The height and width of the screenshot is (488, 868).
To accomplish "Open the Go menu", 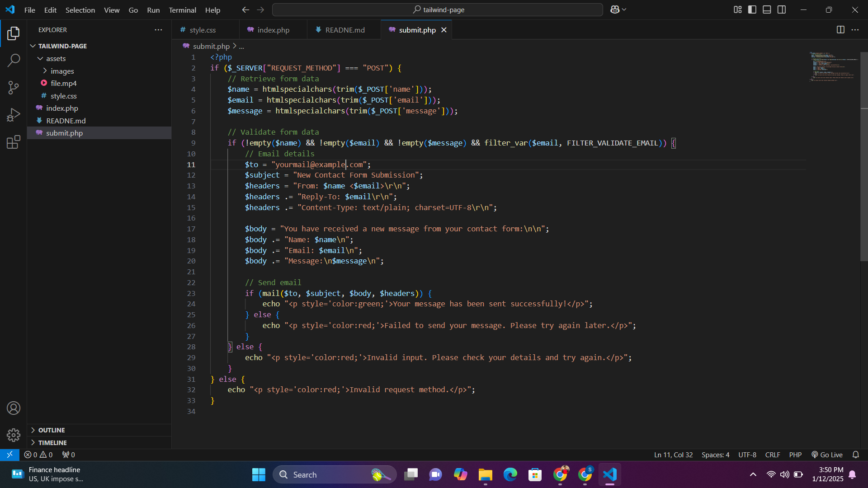I will coord(133,9).
